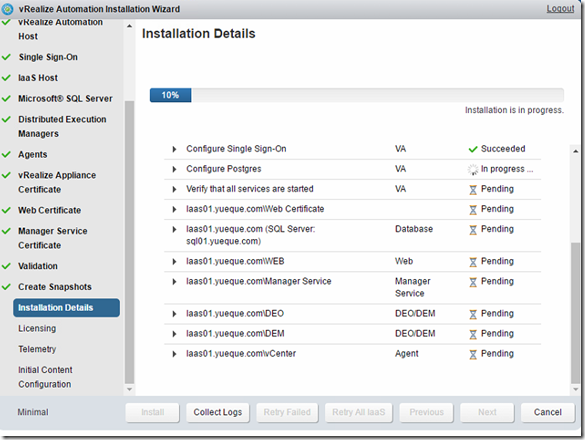The height and width of the screenshot is (440, 585).
Task: Go to Microsoft SQL Server step
Action: click(65, 99)
